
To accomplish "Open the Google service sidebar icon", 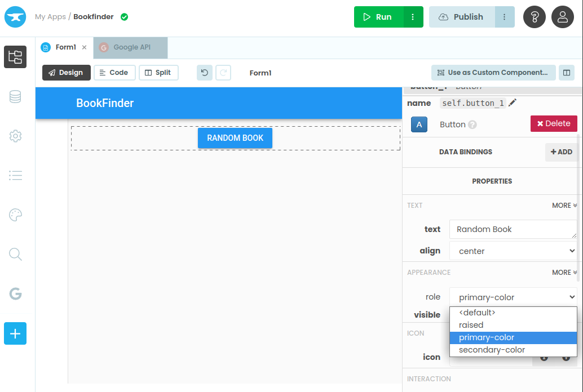I will point(15,293).
